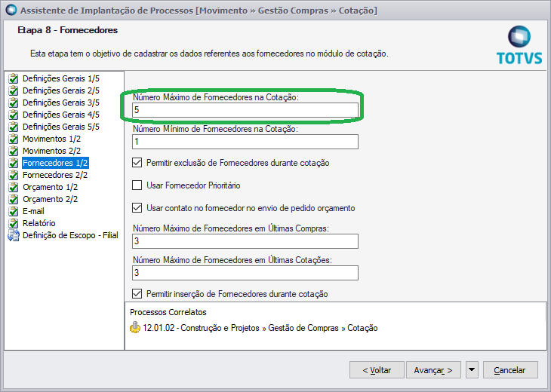
Task: Click the Avançar button
Action: [433, 370]
